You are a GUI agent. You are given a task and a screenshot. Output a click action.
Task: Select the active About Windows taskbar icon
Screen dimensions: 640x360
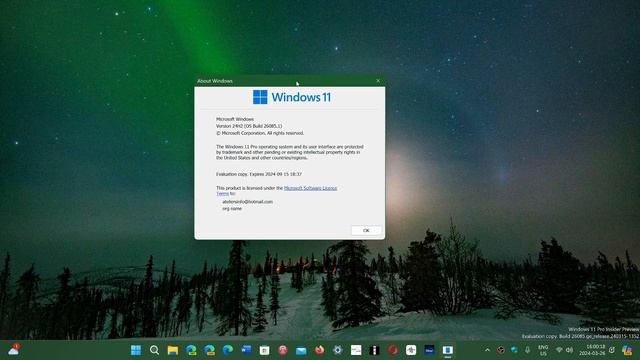click(448, 350)
